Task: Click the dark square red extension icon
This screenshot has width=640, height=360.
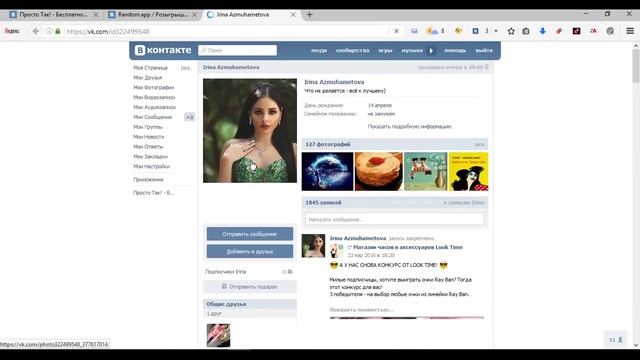Action: click(x=576, y=31)
